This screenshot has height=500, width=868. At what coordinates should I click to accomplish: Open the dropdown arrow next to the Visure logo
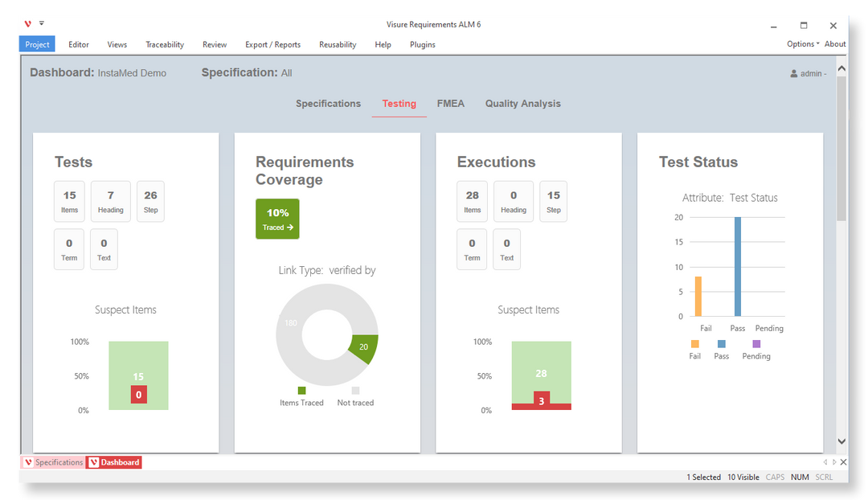(x=40, y=23)
